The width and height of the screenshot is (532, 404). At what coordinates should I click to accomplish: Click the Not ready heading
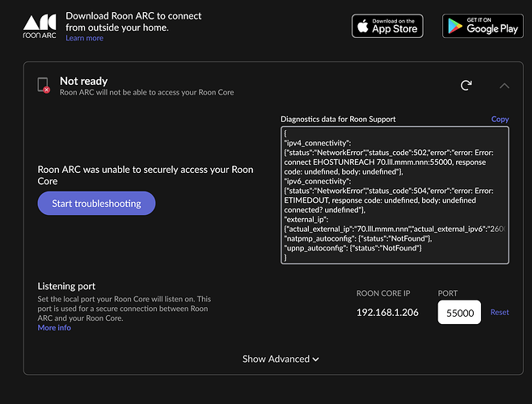pos(84,81)
